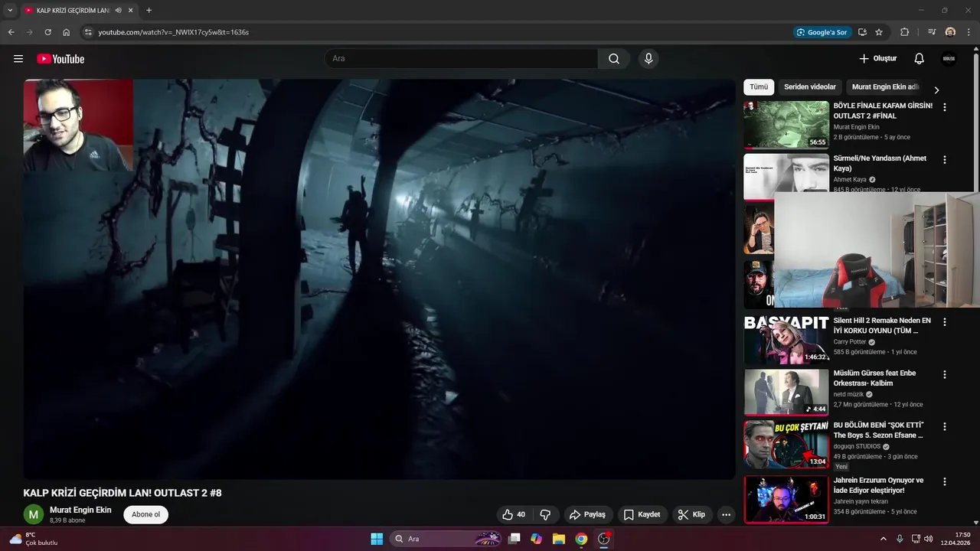Start voice search with the microphone icon
The image size is (980, 551).
pyautogui.click(x=648, y=59)
